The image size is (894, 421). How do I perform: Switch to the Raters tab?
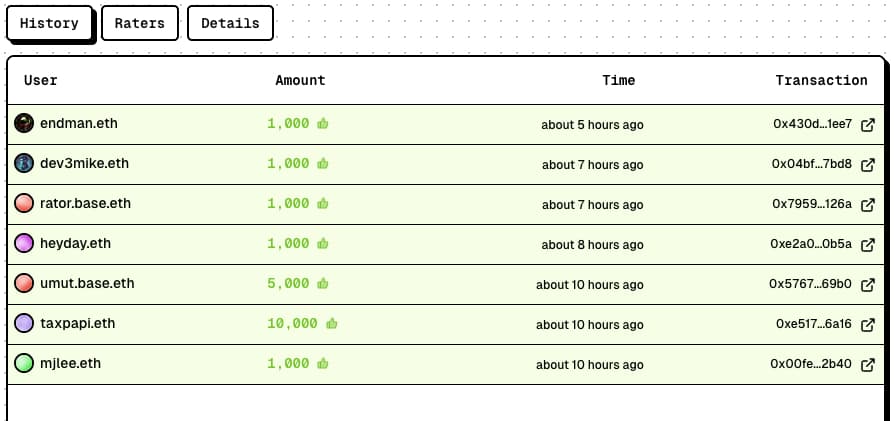140,23
